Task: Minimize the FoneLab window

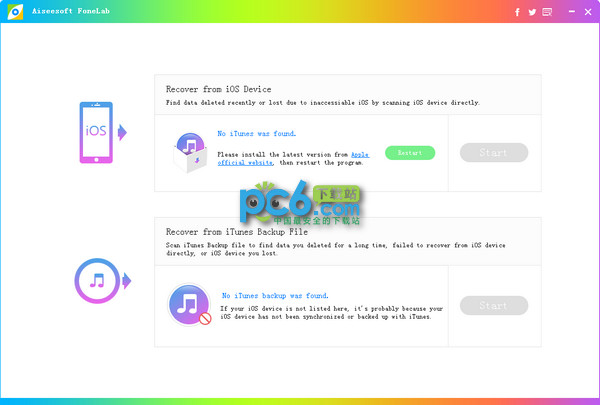Action: pyautogui.click(x=572, y=12)
